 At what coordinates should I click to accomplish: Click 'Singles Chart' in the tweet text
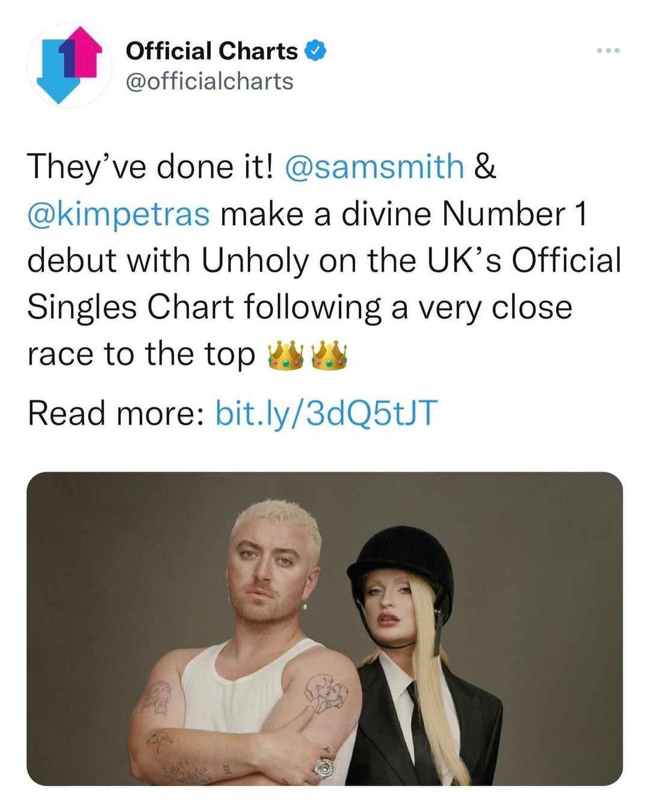(x=130, y=307)
